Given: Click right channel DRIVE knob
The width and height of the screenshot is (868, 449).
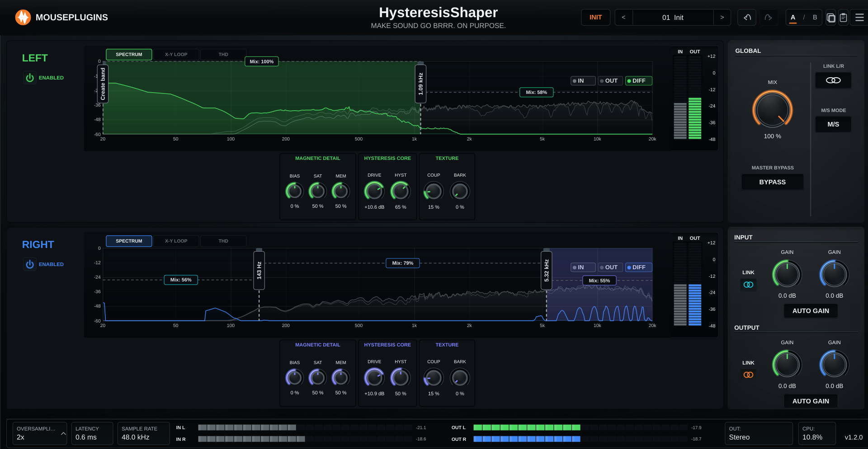Looking at the screenshot, I should pyautogui.click(x=374, y=378).
